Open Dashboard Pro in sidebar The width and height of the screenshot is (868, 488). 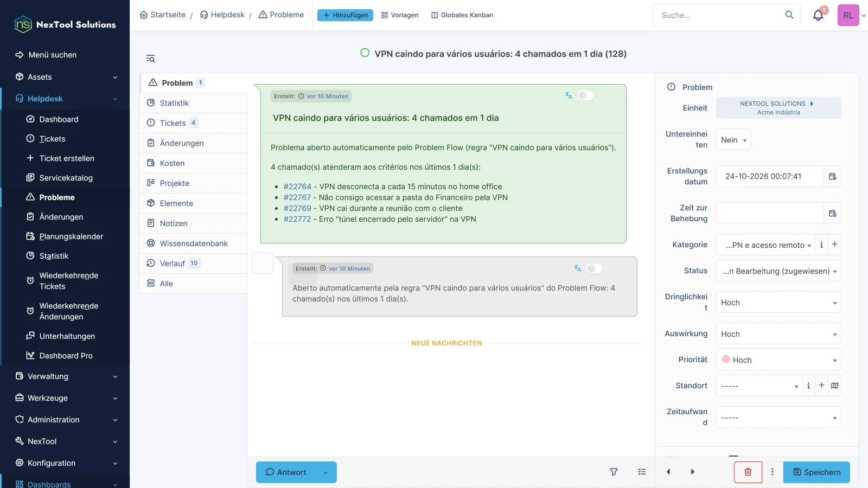point(66,356)
